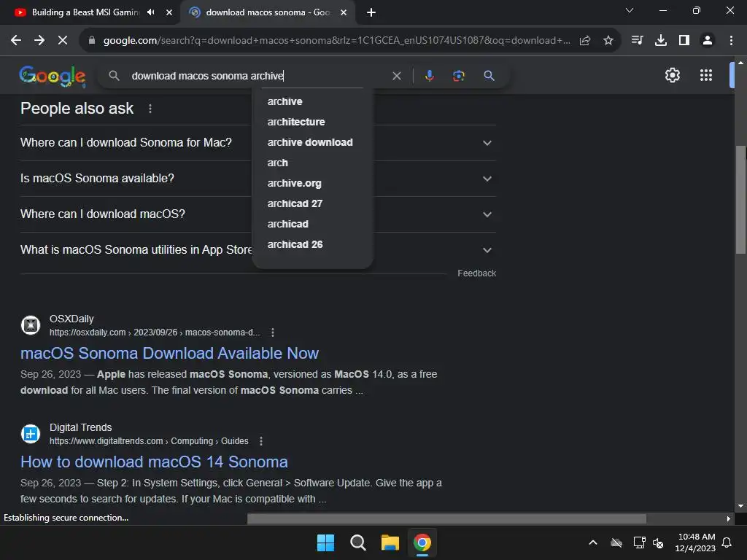Open People also ask options menu

pos(150,109)
